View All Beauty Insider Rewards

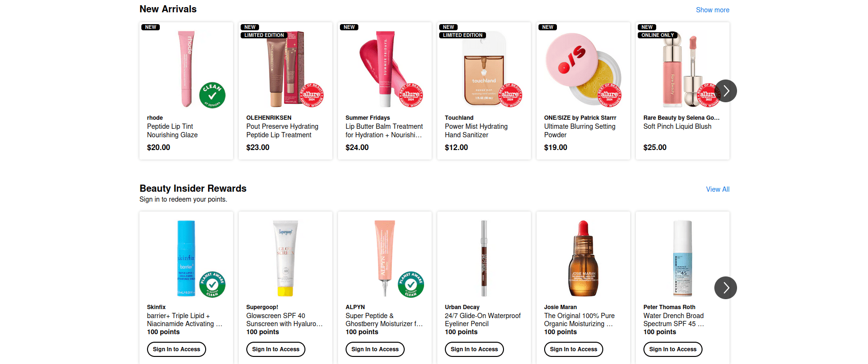[x=717, y=189]
